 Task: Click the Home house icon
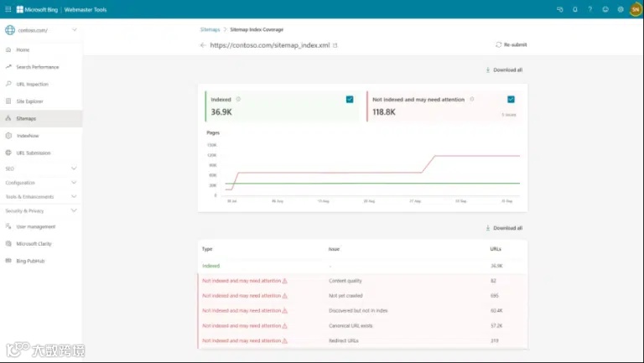coord(8,49)
